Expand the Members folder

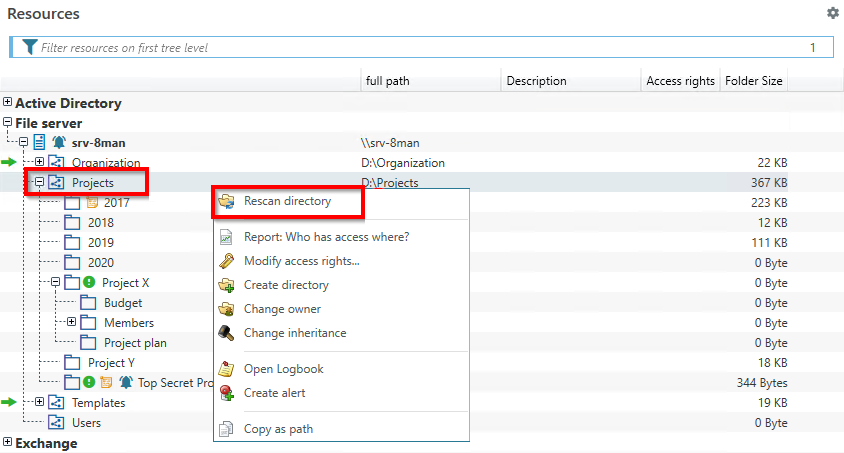coord(71,323)
